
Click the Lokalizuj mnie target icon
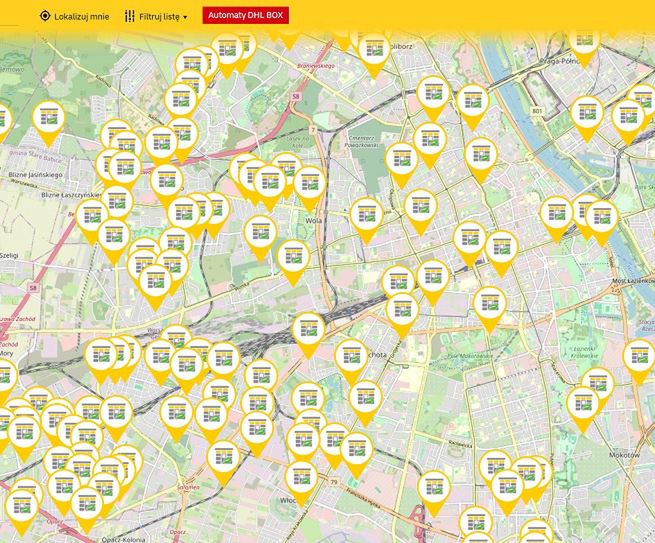point(44,16)
